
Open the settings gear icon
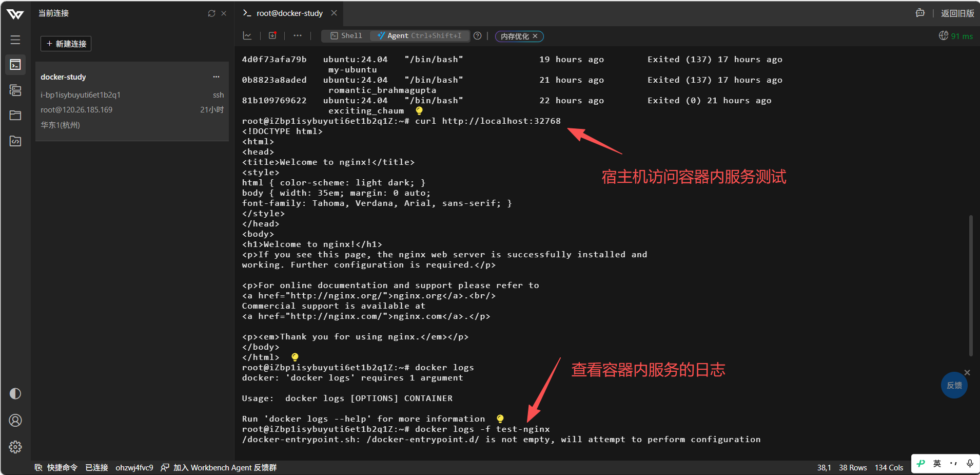coord(15,447)
